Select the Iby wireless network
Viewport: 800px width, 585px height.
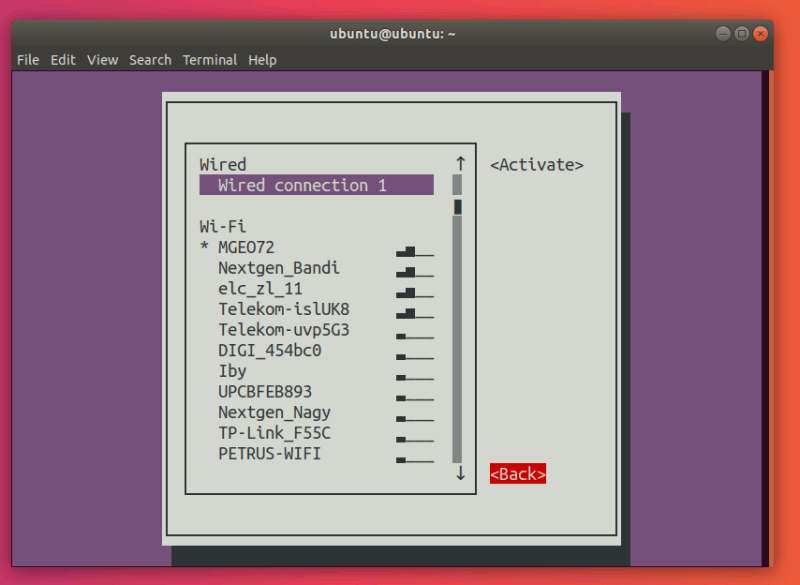pyautogui.click(x=233, y=372)
